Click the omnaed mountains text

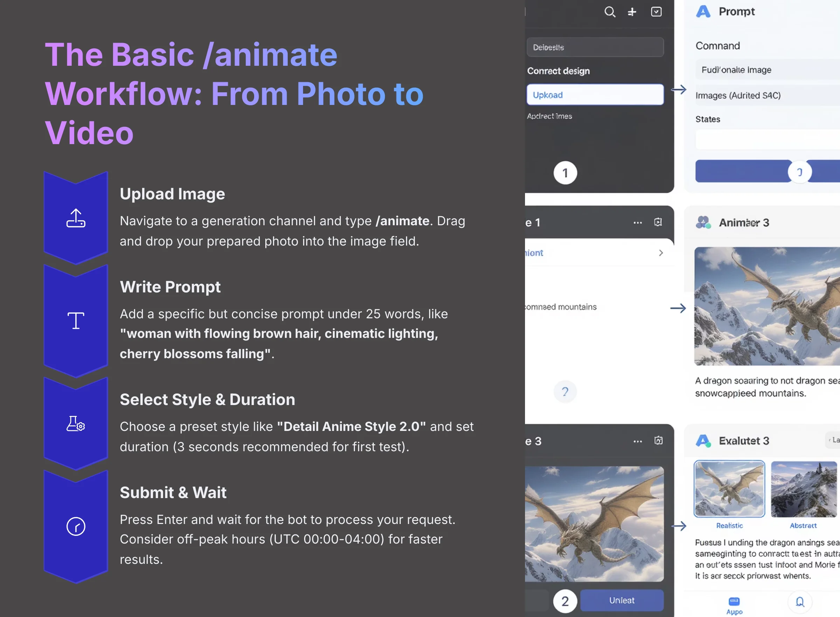(x=560, y=307)
